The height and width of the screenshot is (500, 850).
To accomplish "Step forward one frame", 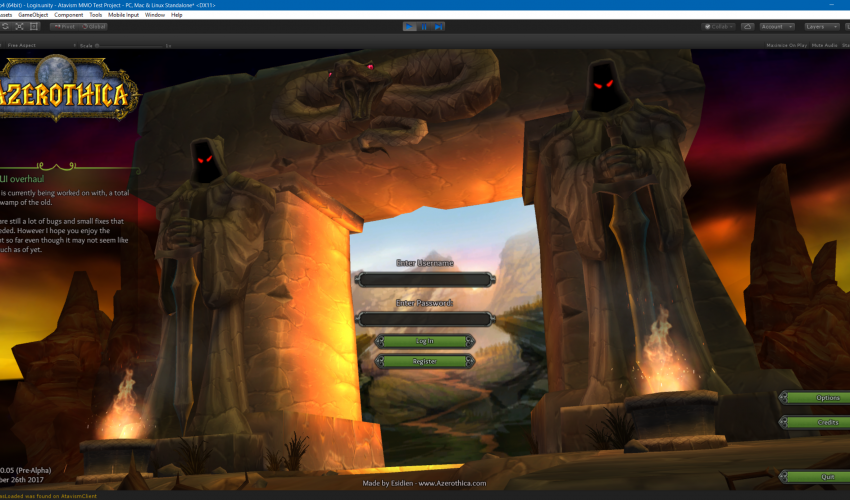I will coord(438,27).
